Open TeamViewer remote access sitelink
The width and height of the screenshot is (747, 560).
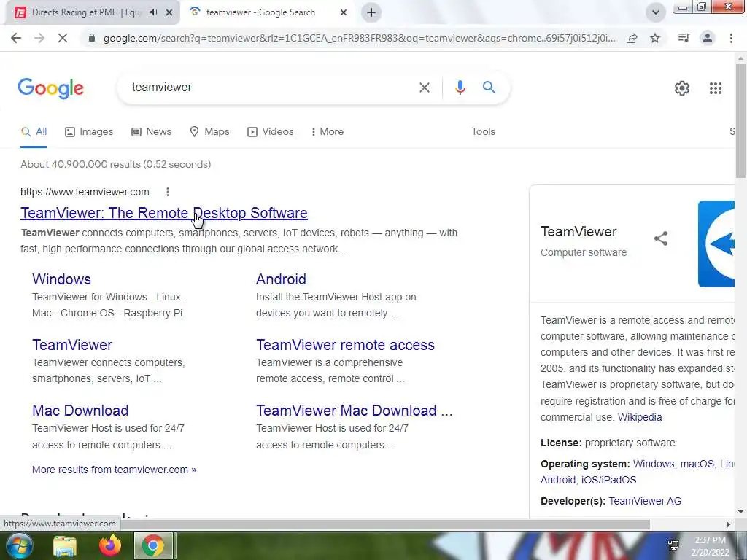[x=345, y=345]
